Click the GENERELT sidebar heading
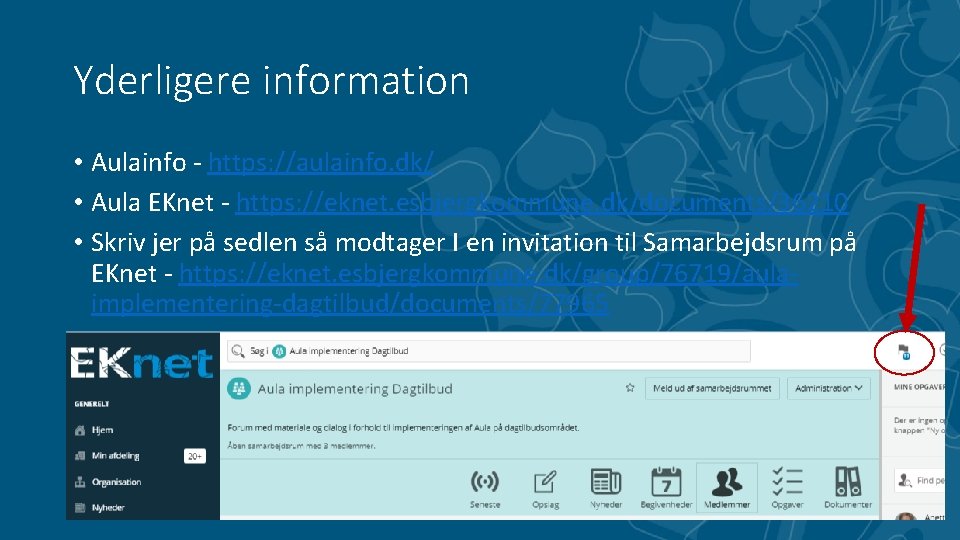 (x=92, y=404)
